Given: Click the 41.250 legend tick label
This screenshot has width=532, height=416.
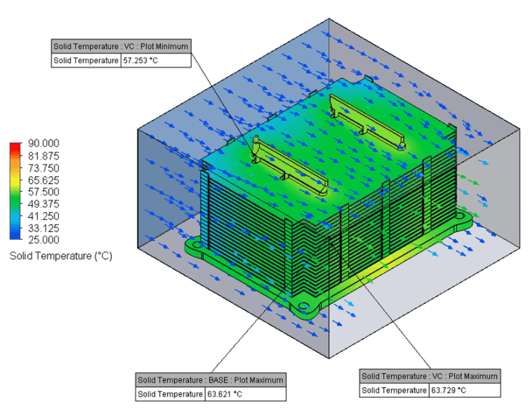Looking at the screenshot, I should pos(44,216).
